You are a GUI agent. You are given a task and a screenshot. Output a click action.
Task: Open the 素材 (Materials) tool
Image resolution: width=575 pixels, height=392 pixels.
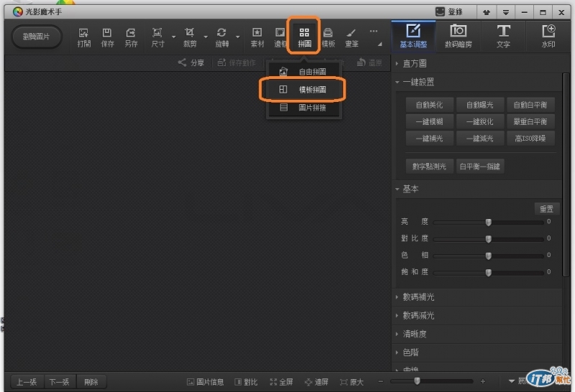(x=257, y=38)
